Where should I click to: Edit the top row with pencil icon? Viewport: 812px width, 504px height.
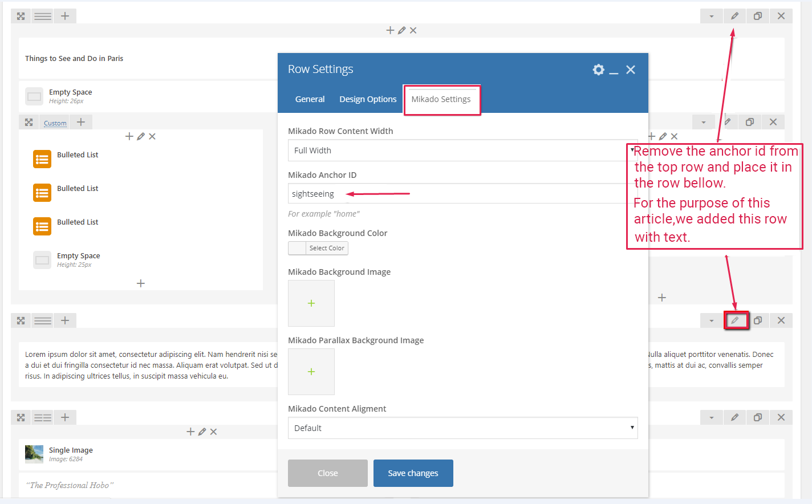click(x=734, y=16)
